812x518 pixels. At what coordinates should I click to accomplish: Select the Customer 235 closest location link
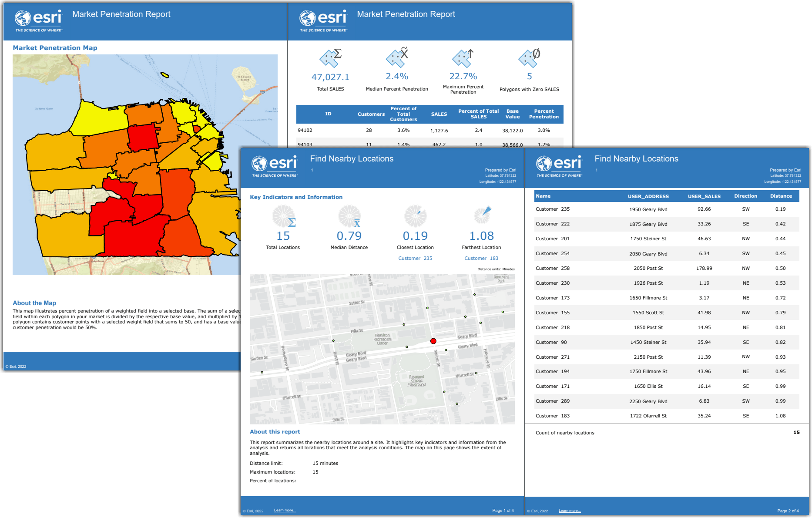[x=415, y=258]
